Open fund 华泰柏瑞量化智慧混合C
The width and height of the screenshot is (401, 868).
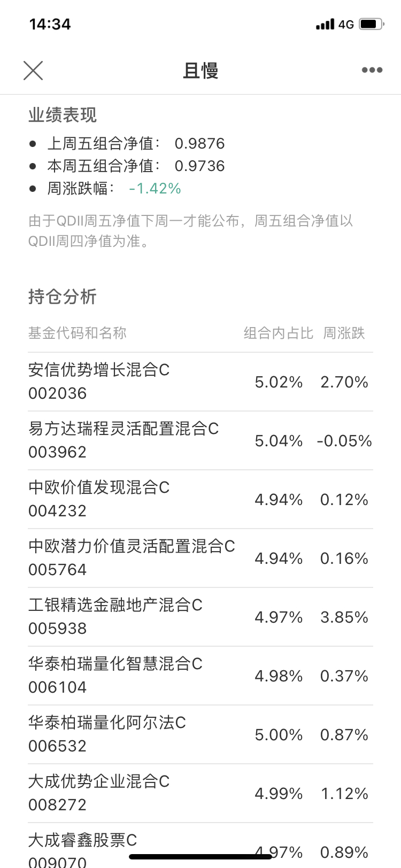point(115,664)
